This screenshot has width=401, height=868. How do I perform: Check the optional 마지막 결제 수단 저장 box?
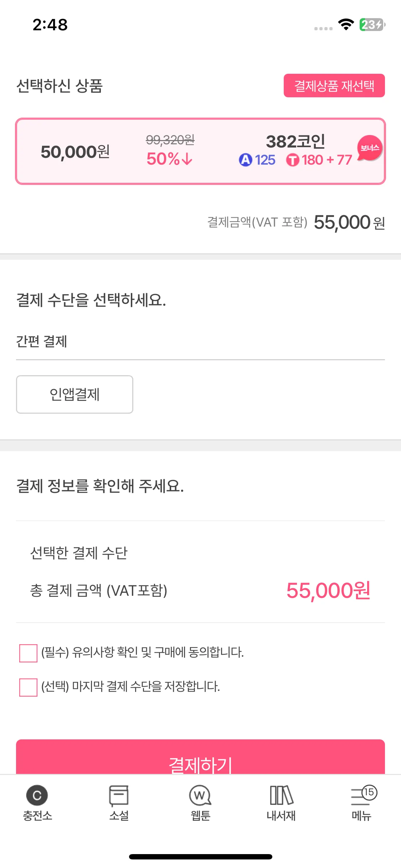pos(28,687)
